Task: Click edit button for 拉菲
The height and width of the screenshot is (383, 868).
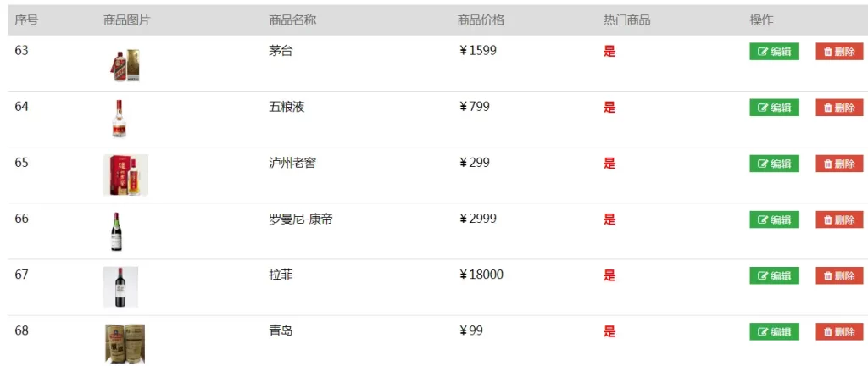Action: point(774,275)
